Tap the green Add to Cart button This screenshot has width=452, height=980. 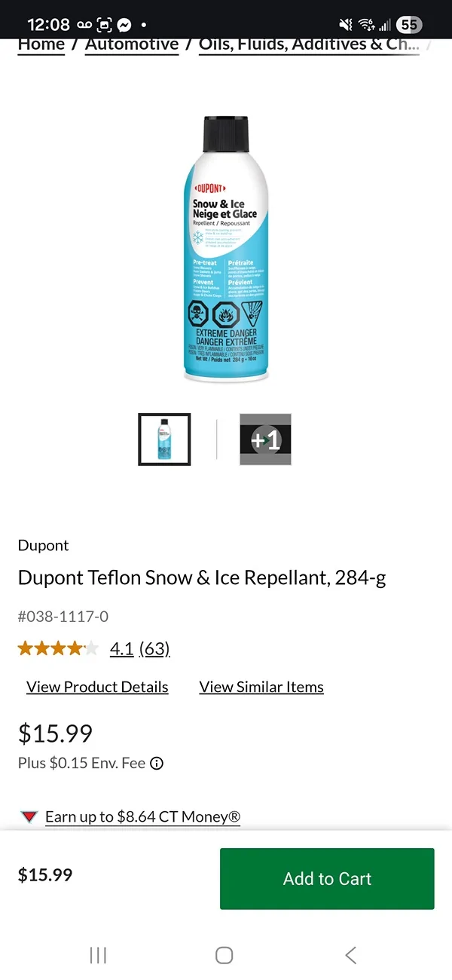(327, 878)
